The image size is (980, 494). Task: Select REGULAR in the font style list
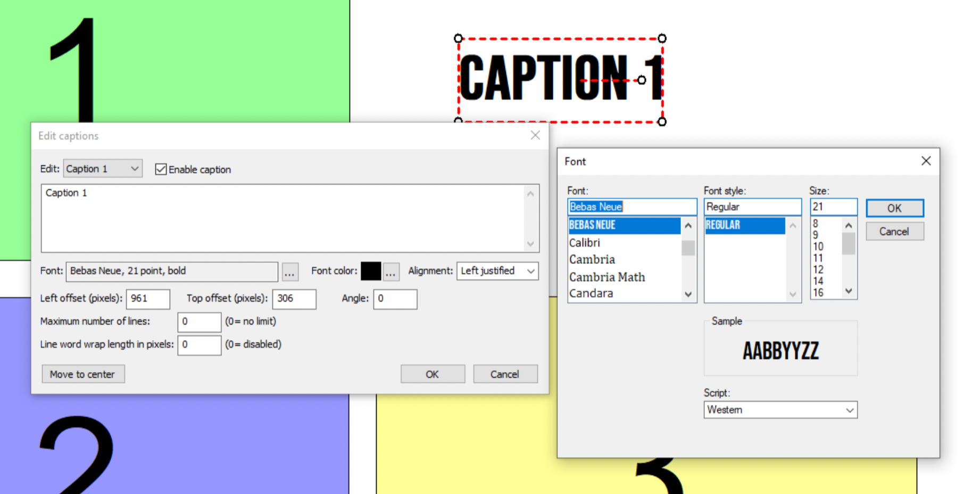coord(745,225)
